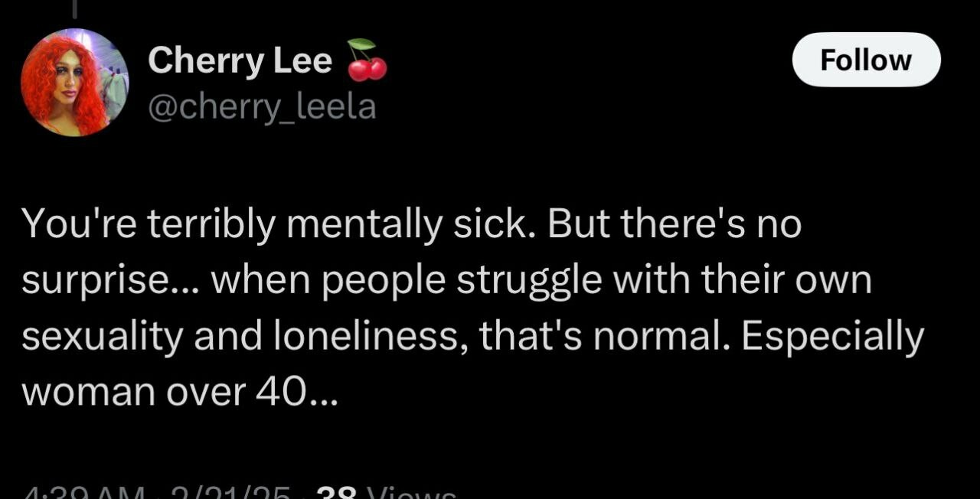The height and width of the screenshot is (499, 980).
Task: Click the thread connector line above the avatar
Action: click(75, 8)
